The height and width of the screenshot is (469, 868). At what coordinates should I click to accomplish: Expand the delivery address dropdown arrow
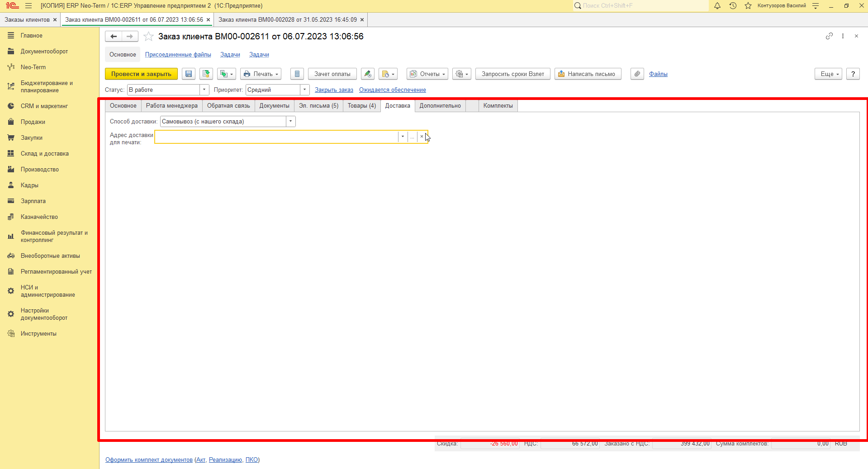coord(403,137)
